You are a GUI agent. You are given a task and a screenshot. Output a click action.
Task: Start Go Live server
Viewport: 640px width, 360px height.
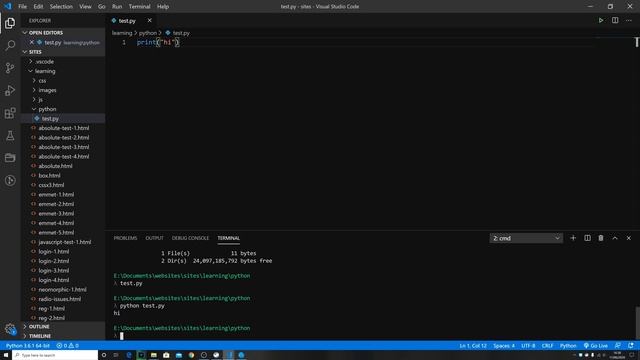tap(596, 346)
